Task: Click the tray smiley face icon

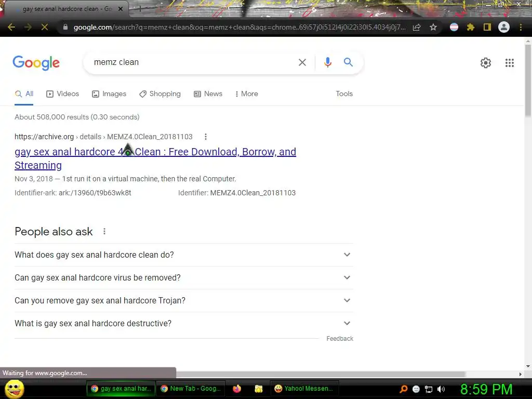Action: tap(416, 389)
